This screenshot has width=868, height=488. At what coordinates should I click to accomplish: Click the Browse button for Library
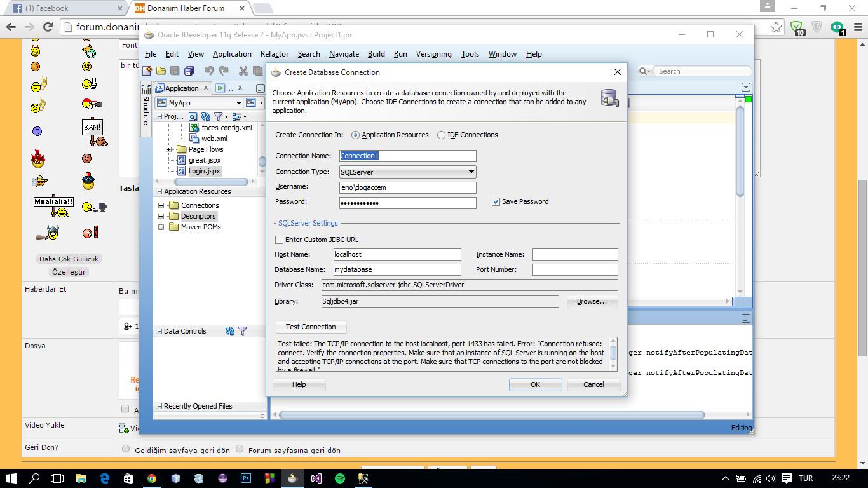[592, 301]
